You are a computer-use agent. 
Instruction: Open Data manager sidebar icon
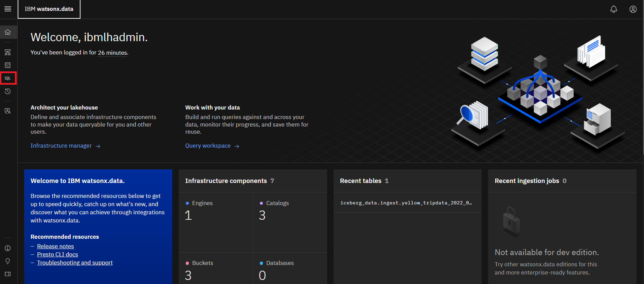click(8, 65)
